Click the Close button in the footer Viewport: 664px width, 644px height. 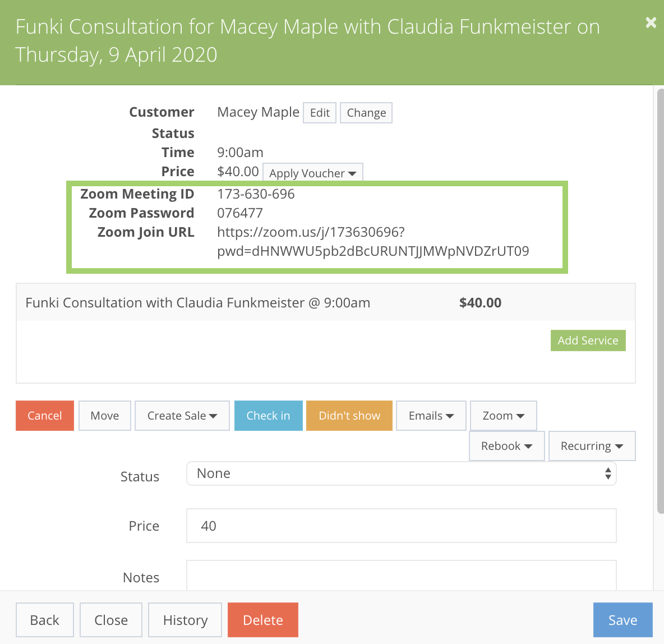111,620
